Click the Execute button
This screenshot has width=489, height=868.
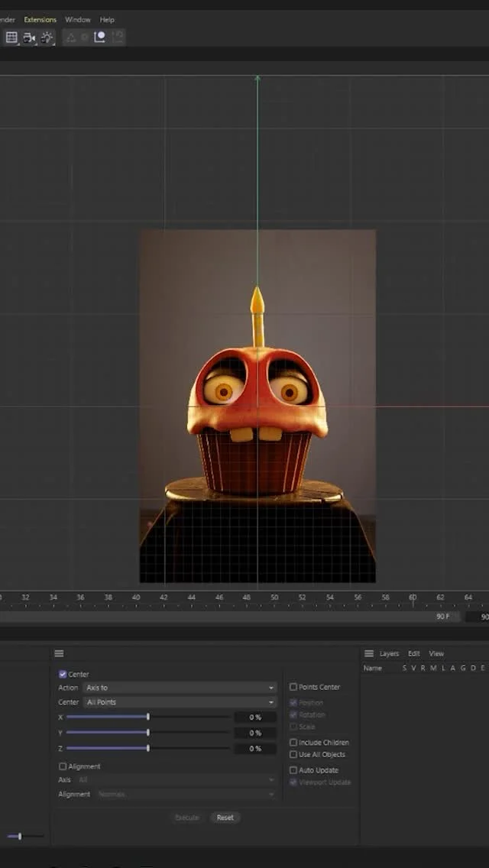click(x=186, y=818)
